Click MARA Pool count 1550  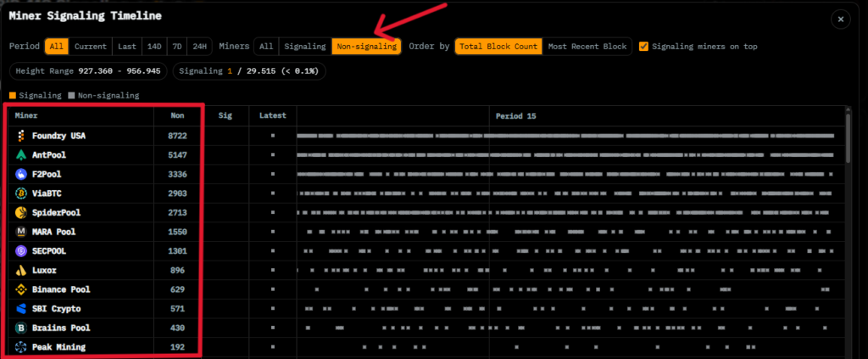178,232
